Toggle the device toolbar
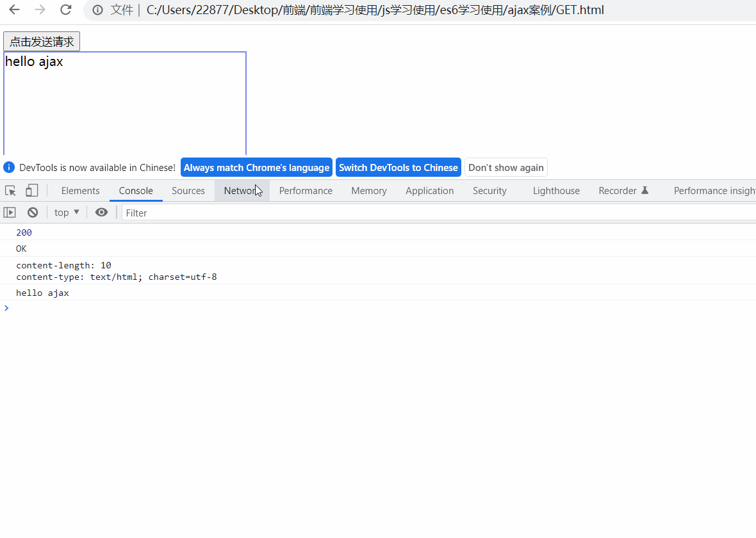Viewport: 756px width, 538px height. coord(32,190)
